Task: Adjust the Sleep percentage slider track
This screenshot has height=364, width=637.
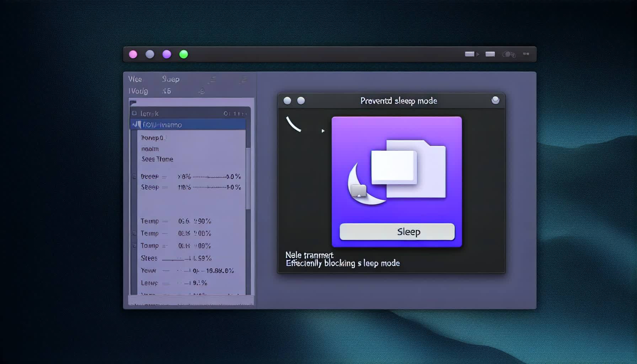Action: point(210,187)
